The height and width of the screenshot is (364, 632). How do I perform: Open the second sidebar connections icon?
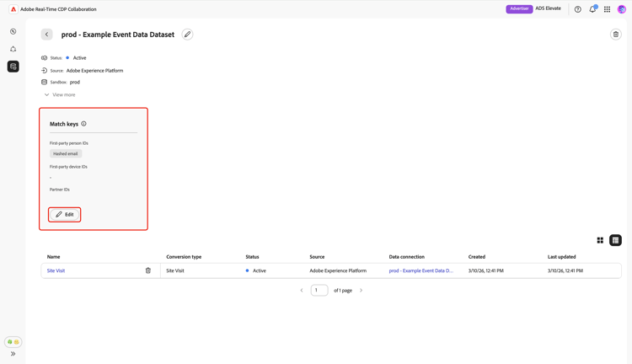coord(13,49)
